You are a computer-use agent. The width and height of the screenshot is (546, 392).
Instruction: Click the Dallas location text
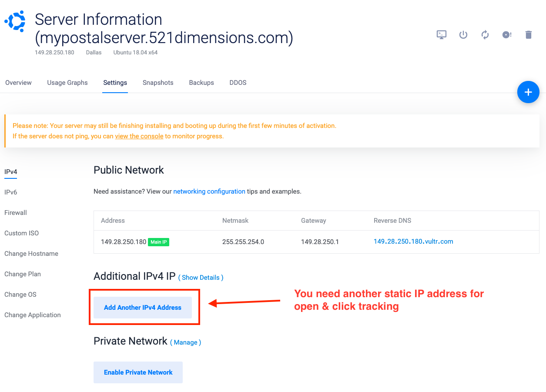(x=94, y=53)
